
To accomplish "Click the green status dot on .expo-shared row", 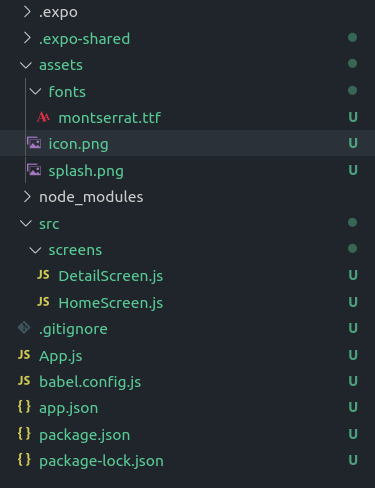I will tap(353, 37).
